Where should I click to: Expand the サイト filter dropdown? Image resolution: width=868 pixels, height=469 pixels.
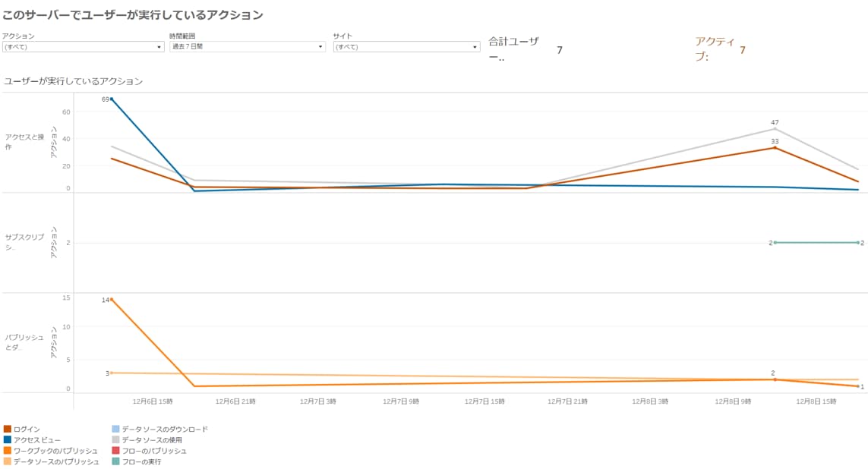coord(406,47)
